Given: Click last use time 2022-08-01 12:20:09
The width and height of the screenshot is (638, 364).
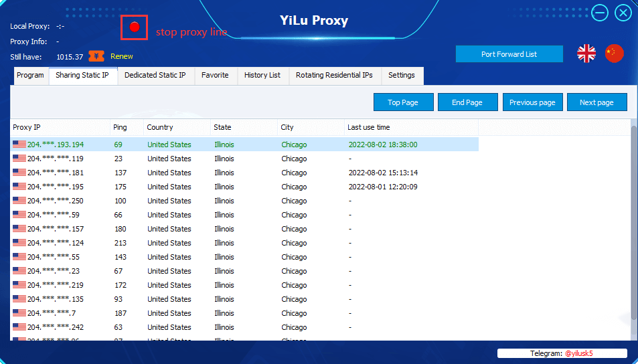Looking at the screenshot, I should coord(383,187).
